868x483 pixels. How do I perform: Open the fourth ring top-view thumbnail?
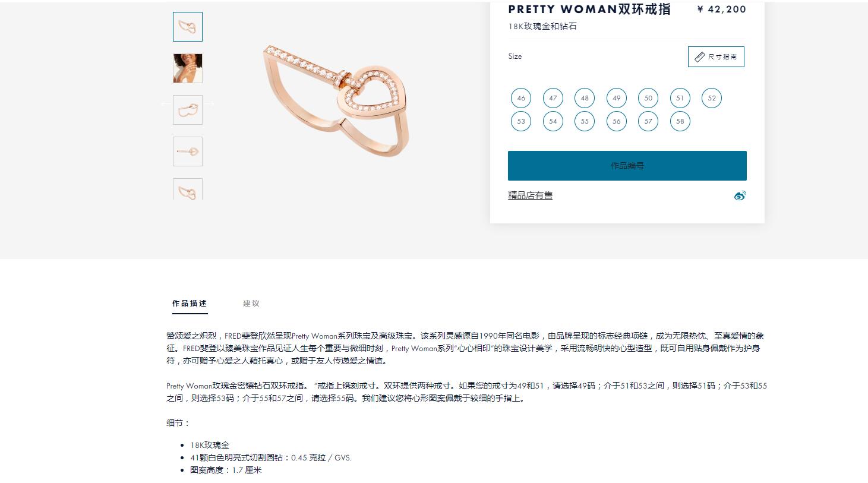tap(188, 151)
